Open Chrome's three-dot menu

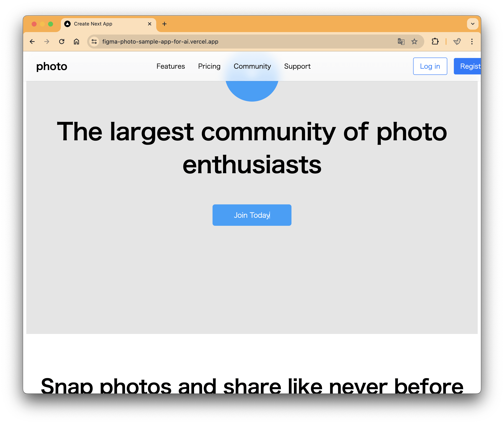tap(472, 41)
